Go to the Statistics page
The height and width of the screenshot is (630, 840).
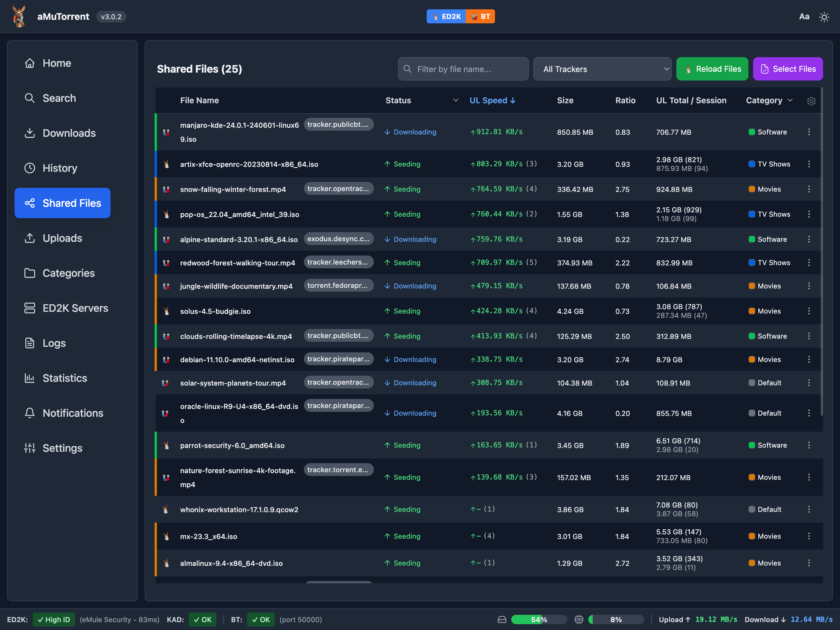[x=64, y=378]
